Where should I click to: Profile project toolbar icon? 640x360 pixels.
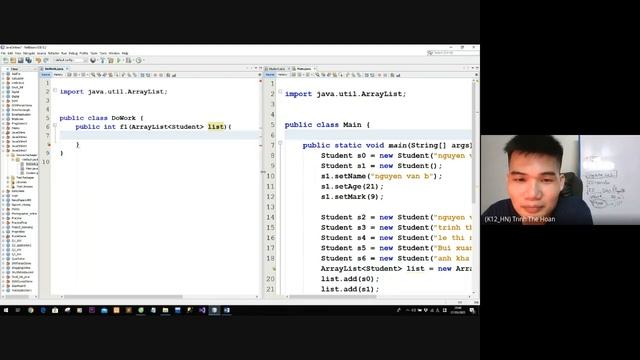138,60
